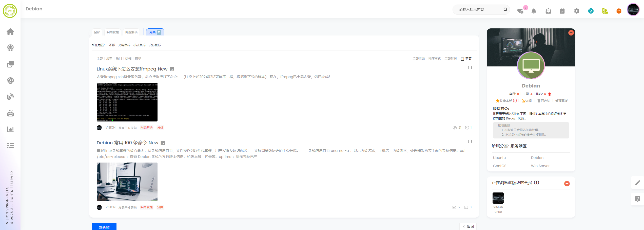Open the 排序方式 sort dropdown

click(434, 59)
